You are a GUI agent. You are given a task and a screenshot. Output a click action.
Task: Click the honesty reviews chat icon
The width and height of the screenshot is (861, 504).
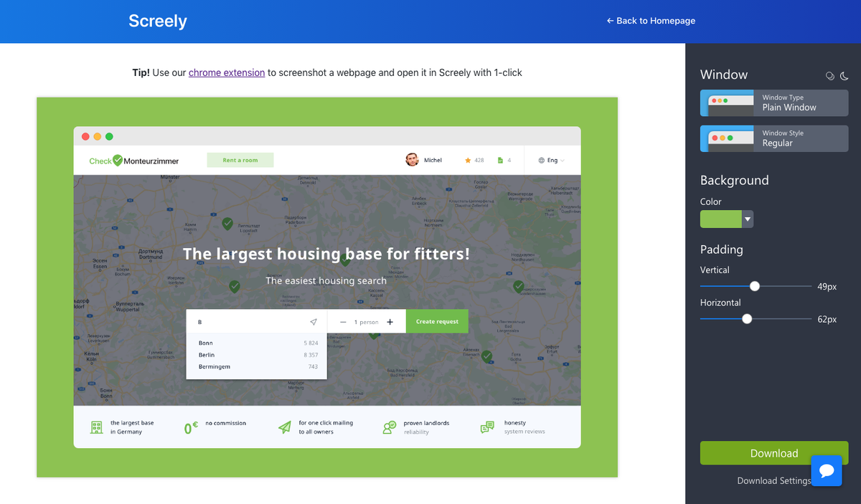(x=487, y=427)
